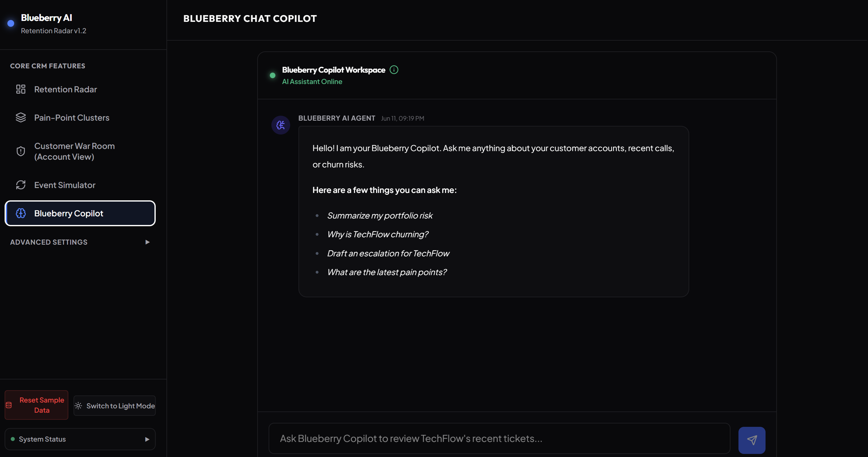Screen dimensions: 868x457
Task: Expand the Advanced Settings section
Action: pyautogui.click(x=80, y=242)
